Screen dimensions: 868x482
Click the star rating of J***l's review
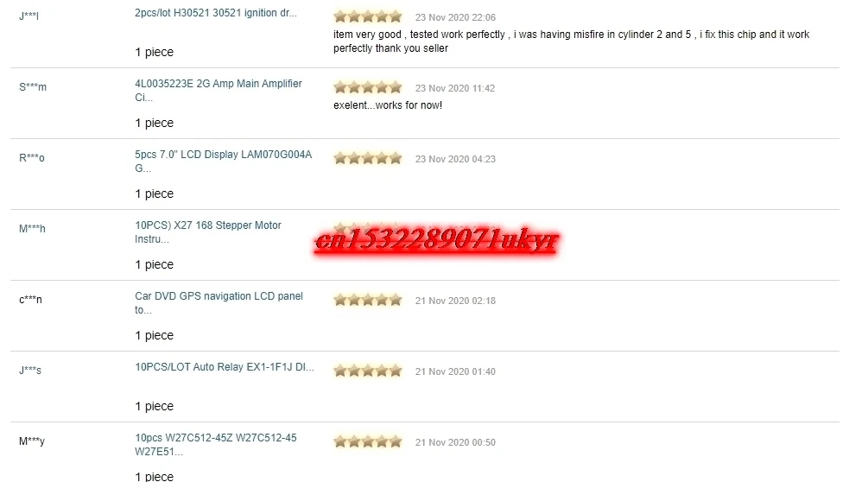pyautogui.click(x=368, y=16)
